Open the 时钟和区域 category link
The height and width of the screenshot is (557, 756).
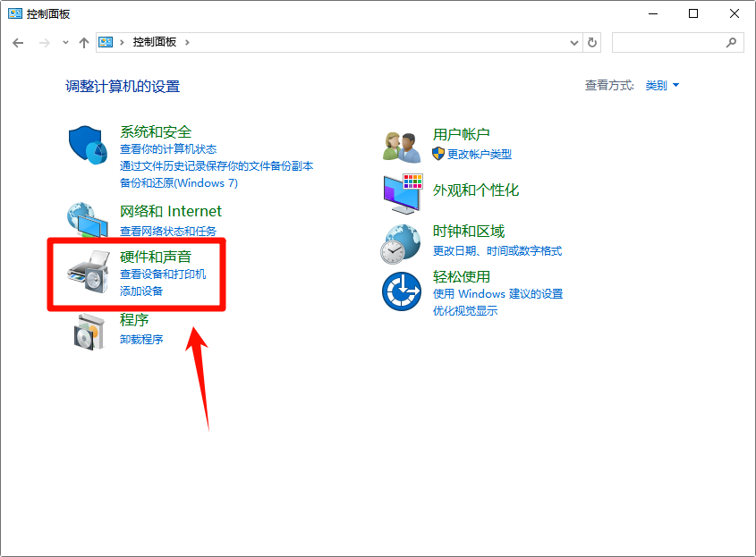pos(468,232)
